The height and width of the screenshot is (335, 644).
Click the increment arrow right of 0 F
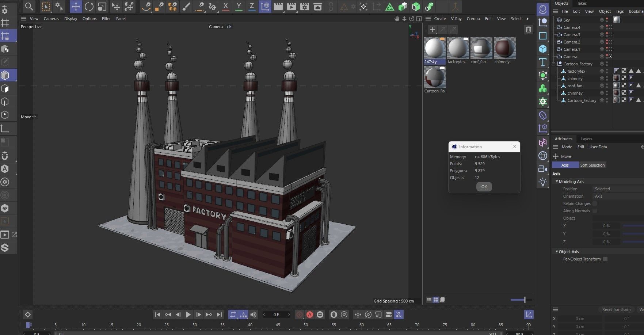(289, 315)
